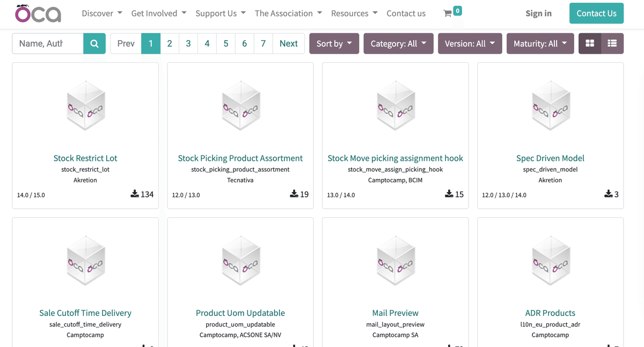Click version text 13.0 / 14.0
644x347 pixels.
(341, 195)
